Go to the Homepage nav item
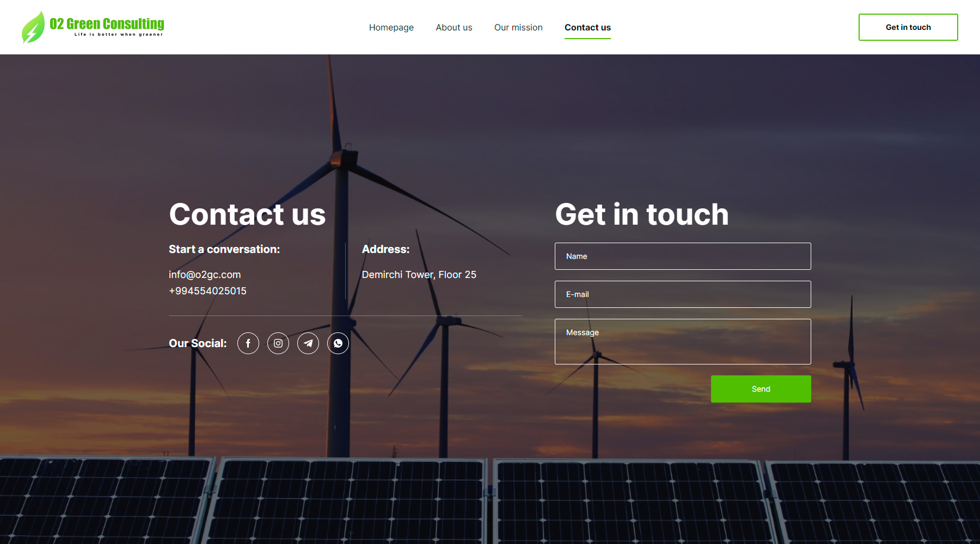This screenshot has width=980, height=544. pyautogui.click(x=391, y=27)
